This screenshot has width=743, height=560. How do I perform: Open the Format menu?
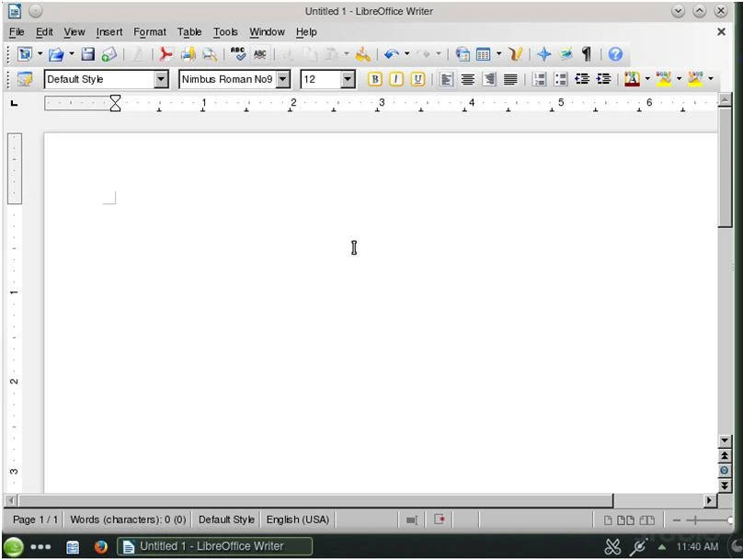coord(150,31)
